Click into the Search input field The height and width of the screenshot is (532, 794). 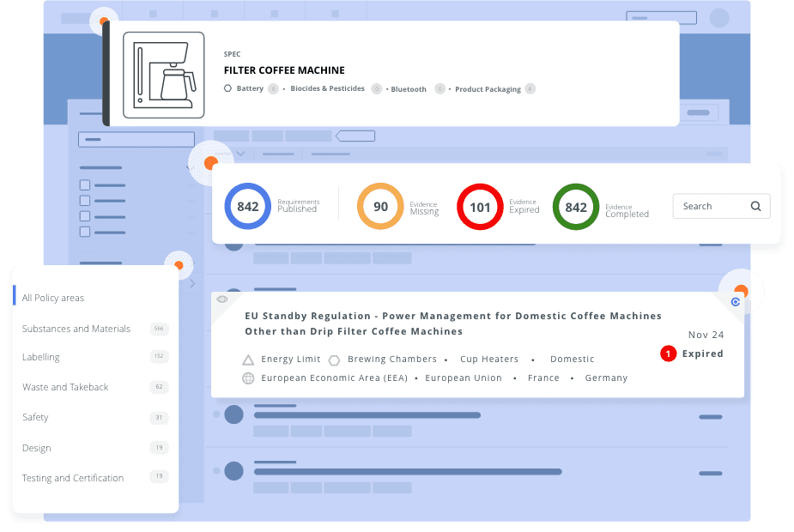708,206
